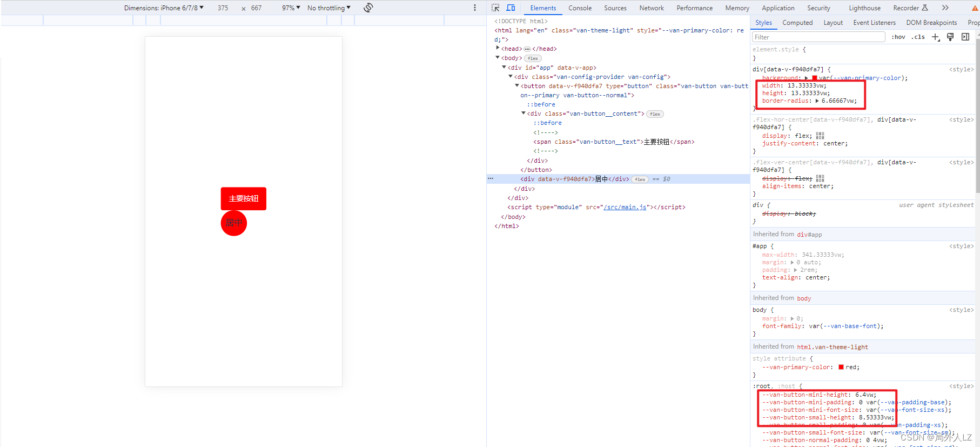Click the red circular 居中 element
Viewport: 980px width, 447px height.
(x=234, y=223)
